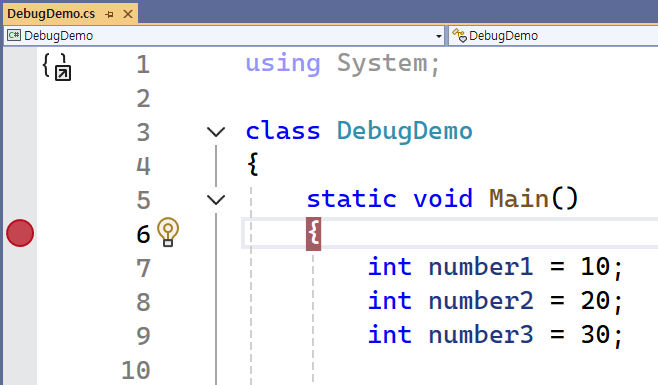Screen dimensions: 658x385
Task: Open the DebugDemo project dropdown arrow
Action: click(439, 37)
